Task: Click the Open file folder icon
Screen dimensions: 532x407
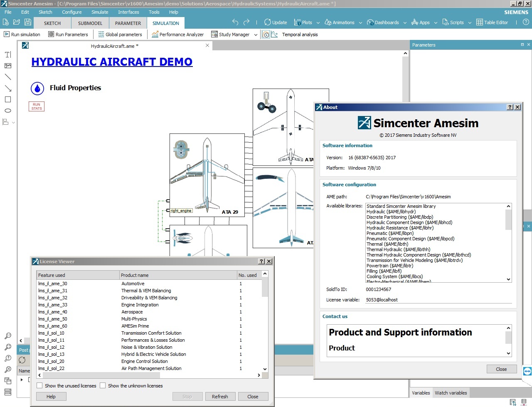Action: (17, 22)
